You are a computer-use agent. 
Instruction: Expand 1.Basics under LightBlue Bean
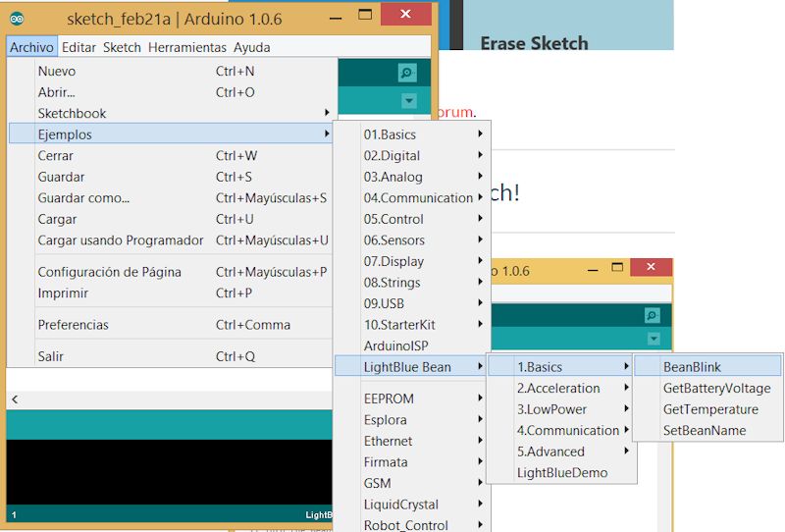point(561,367)
